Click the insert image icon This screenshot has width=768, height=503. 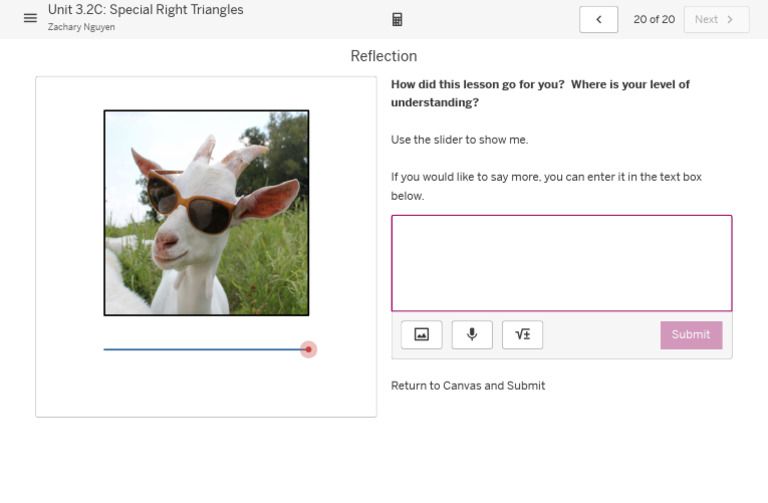421,335
